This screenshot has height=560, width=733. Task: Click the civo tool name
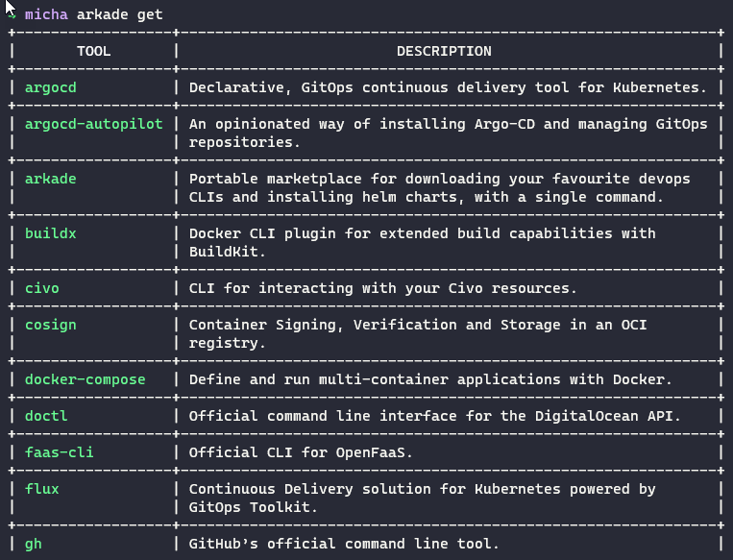point(41,288)
